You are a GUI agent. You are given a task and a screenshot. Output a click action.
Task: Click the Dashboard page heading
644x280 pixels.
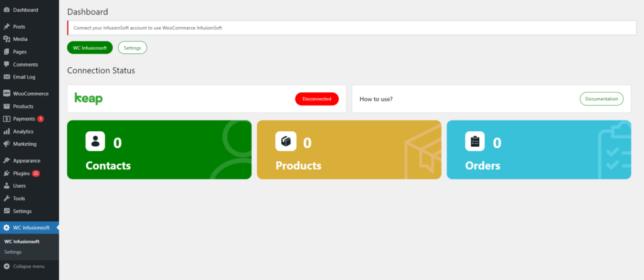point(87,12)
